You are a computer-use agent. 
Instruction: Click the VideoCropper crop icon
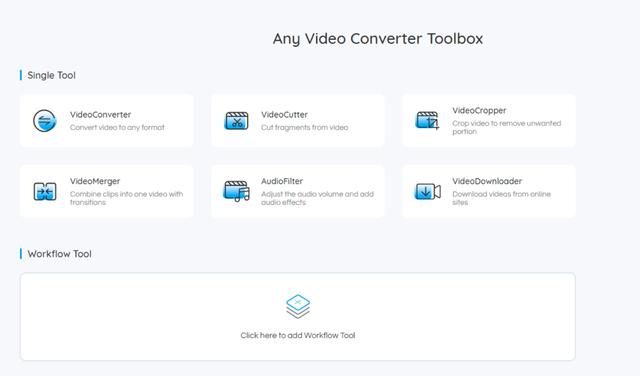(x=427, y=121)
